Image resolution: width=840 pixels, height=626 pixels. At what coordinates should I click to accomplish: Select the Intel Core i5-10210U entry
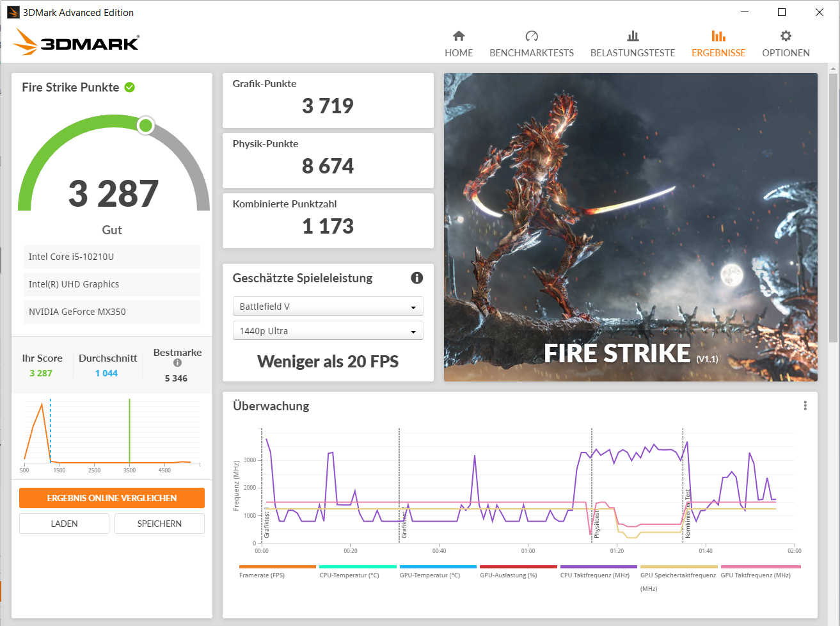click(112, 257)
